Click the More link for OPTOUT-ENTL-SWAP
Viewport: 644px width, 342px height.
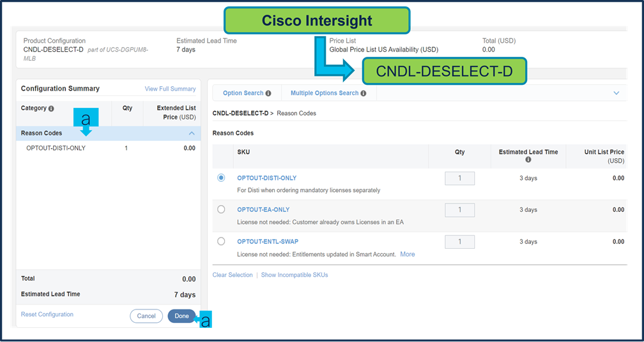pyautogui.click(x=408, y=254)
